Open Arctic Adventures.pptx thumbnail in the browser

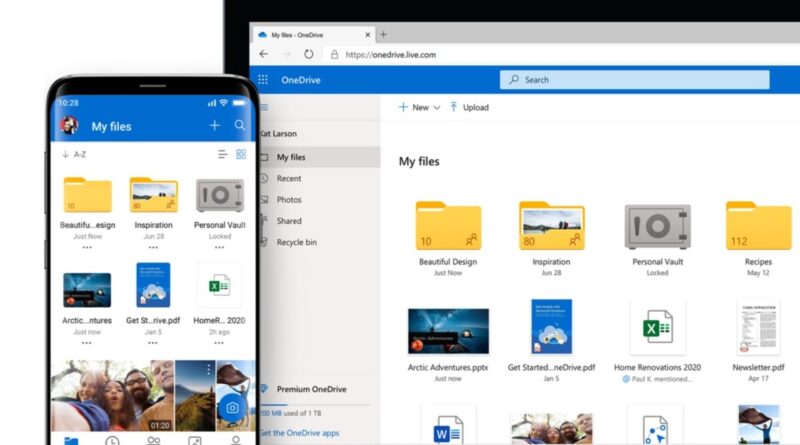pos(448,331)
